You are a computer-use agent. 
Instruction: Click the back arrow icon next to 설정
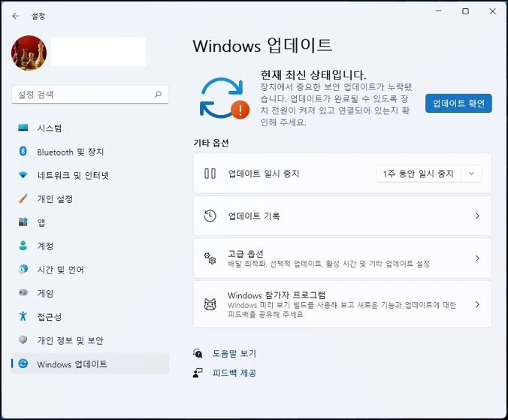pyautogui.click(x=16, y=16)
